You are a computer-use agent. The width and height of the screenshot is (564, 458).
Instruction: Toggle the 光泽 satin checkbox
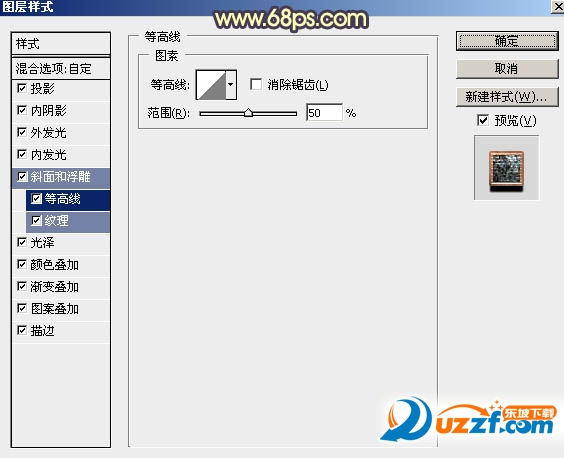pyautogui.click(x=22, y=242)
